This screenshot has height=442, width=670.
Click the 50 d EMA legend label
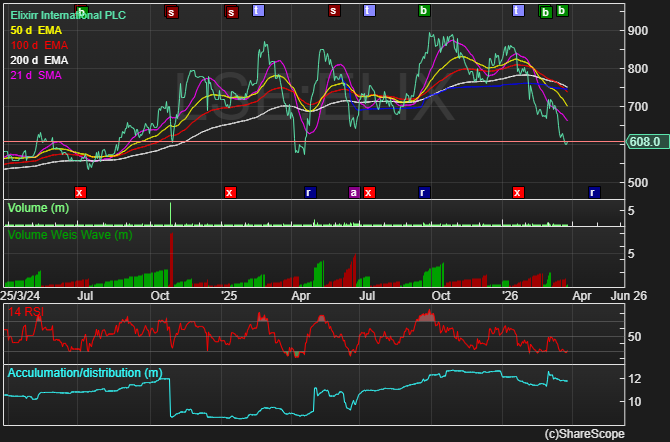click(x=36, y=31)
